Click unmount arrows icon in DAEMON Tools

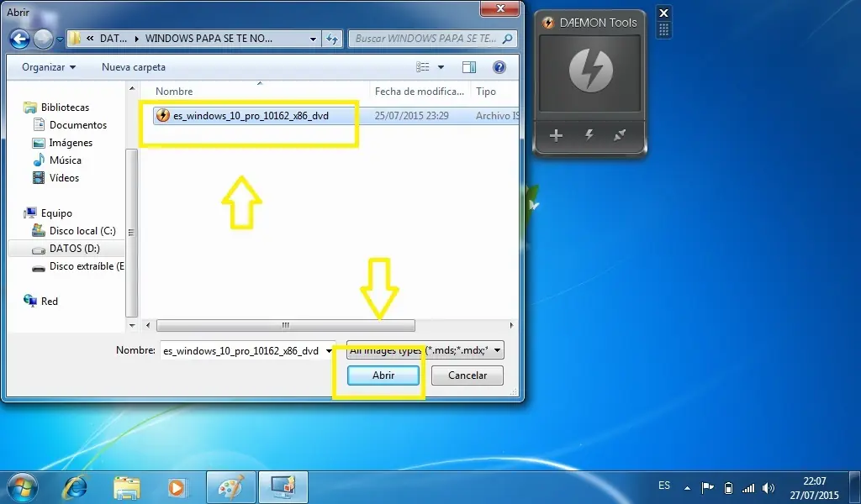620,135
